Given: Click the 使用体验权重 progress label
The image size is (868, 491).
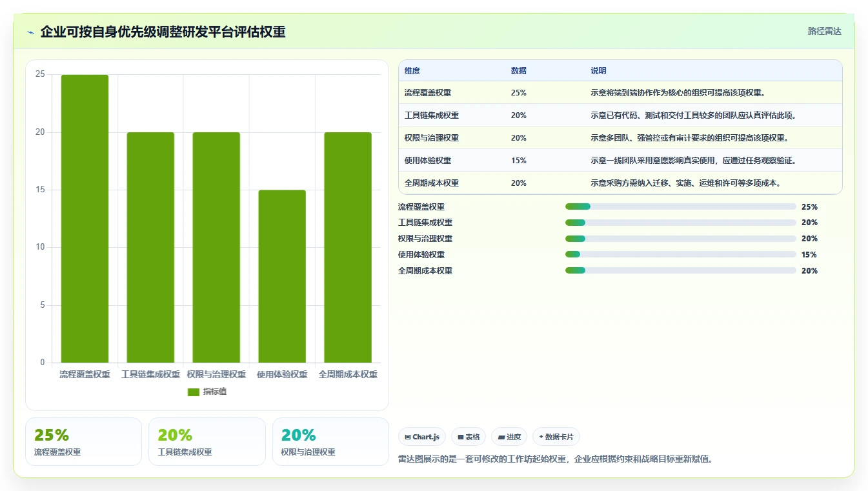Looking at the screenshot, I should tap(421, 255).
